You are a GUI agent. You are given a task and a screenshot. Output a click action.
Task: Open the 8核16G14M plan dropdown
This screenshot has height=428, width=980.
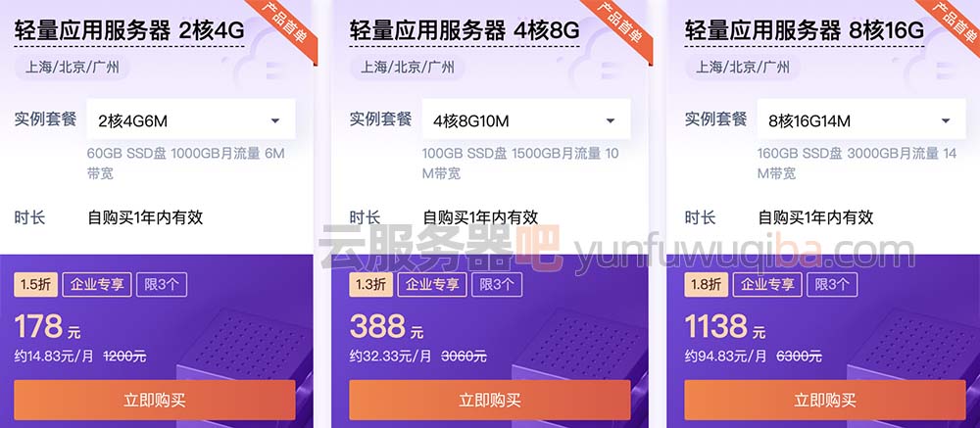(x=861, y=119)
